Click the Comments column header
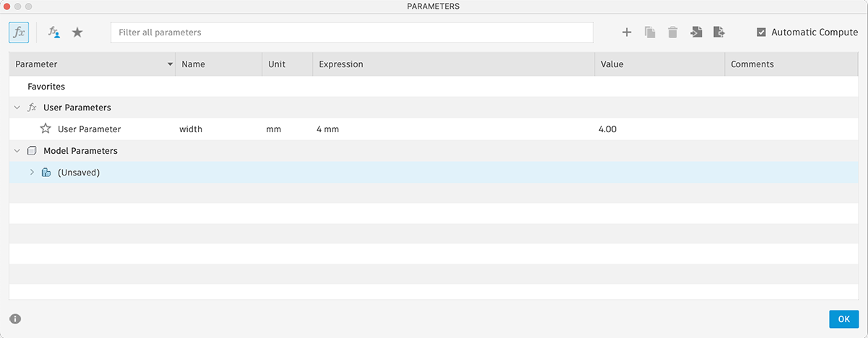Image resolution: width=868 pixels, height=338 pixels. [791, 64]
